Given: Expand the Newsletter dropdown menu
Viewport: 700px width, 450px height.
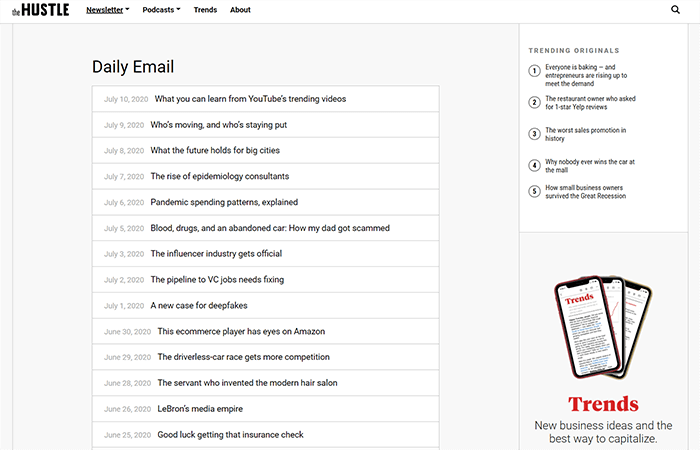Looking at the screenshot, I should point(108,10).
